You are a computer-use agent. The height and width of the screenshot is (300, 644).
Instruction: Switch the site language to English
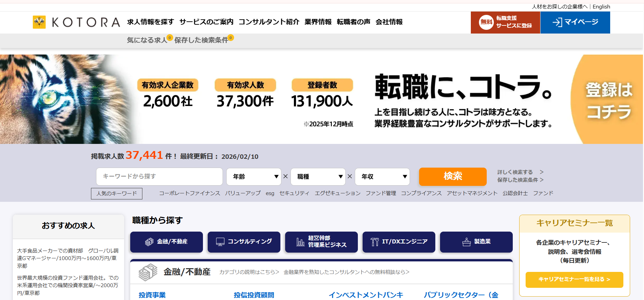601,7
